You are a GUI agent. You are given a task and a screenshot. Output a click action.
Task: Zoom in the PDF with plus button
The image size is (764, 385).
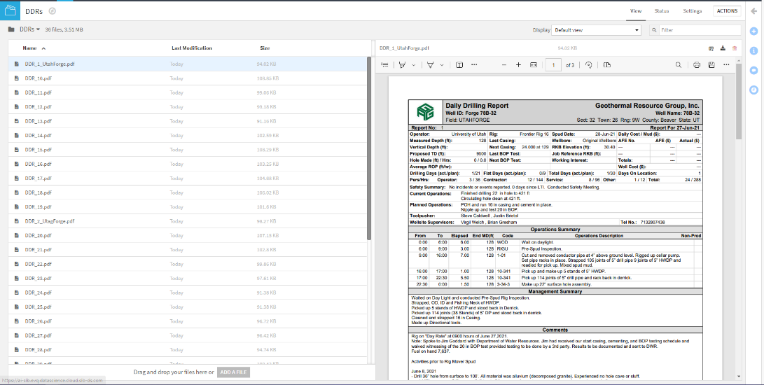click(x=518, y=65)
